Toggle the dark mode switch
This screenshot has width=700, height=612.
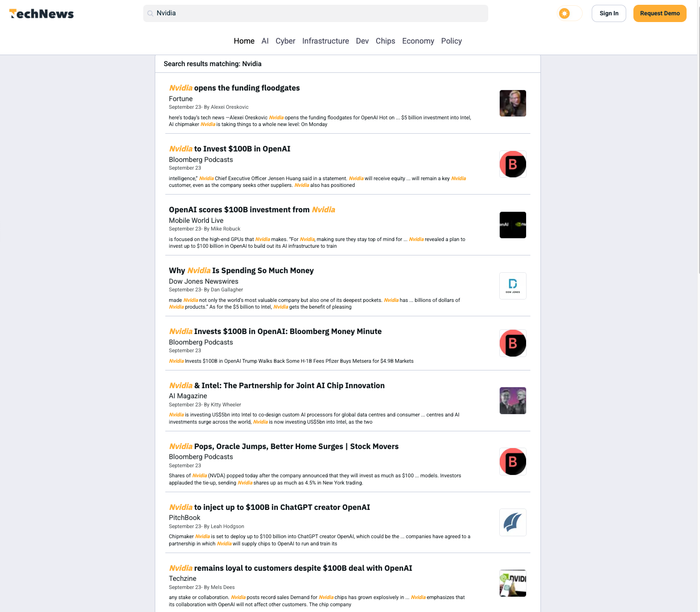(x=570, y=13)
